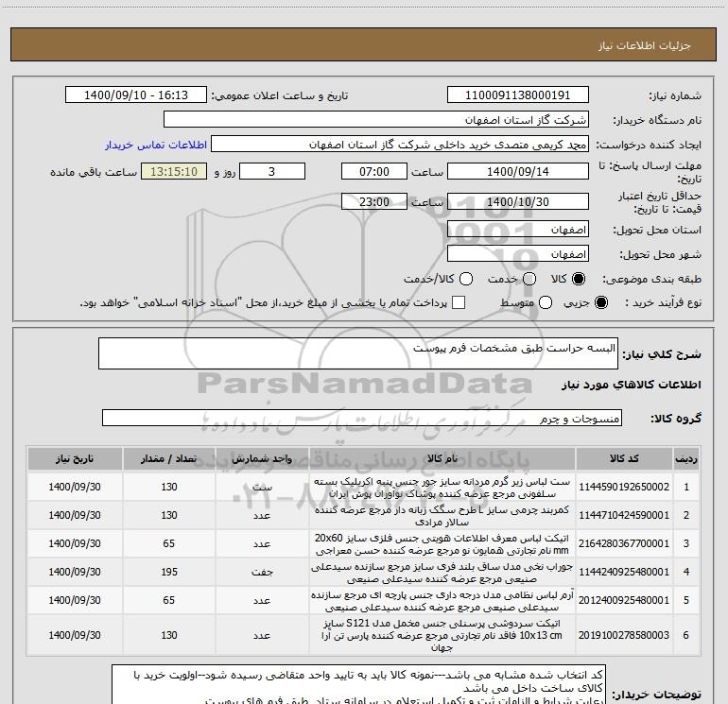Viewport: 728px width, 704px height.
Task: Click the goods group field منسوجات و چرم
Action: click(x=362, y=418)
